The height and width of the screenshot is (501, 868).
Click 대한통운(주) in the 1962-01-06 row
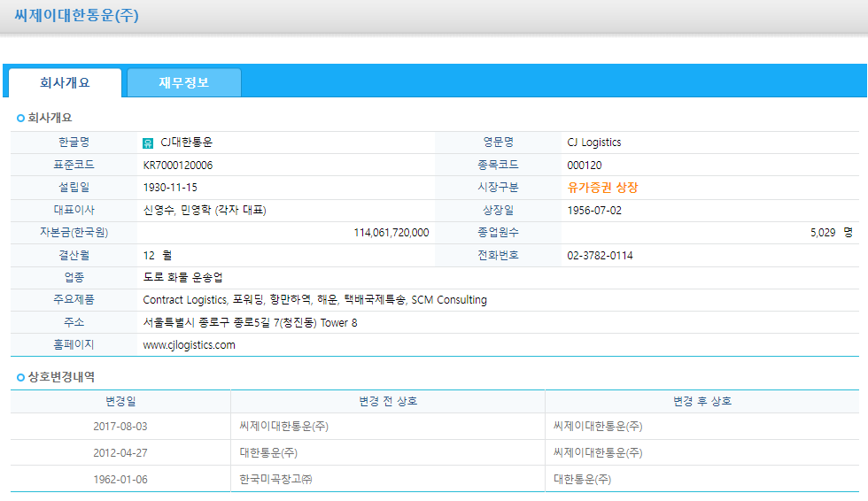tap(583, 480)
